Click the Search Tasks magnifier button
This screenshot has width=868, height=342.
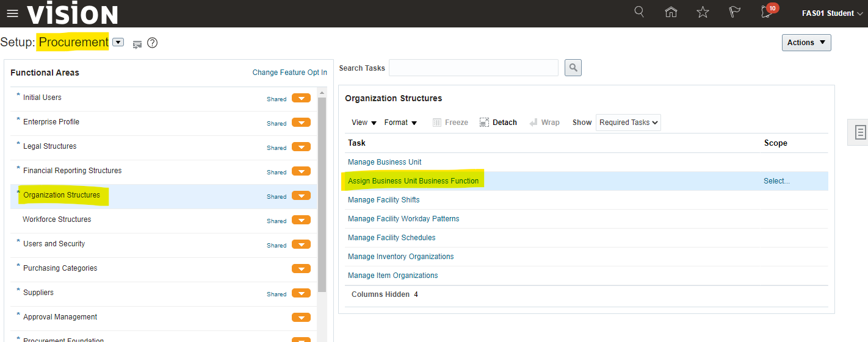(x=573, y=68)
